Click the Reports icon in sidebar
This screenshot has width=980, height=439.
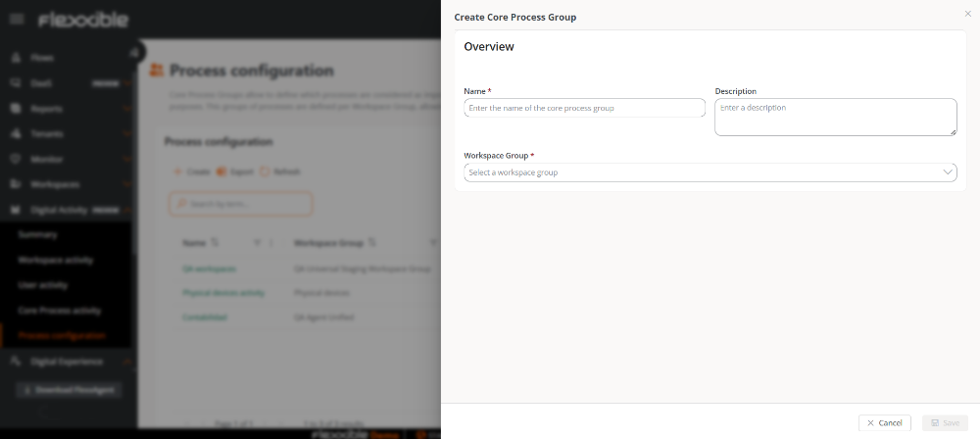pyautogui.click(x=17, y=109)
